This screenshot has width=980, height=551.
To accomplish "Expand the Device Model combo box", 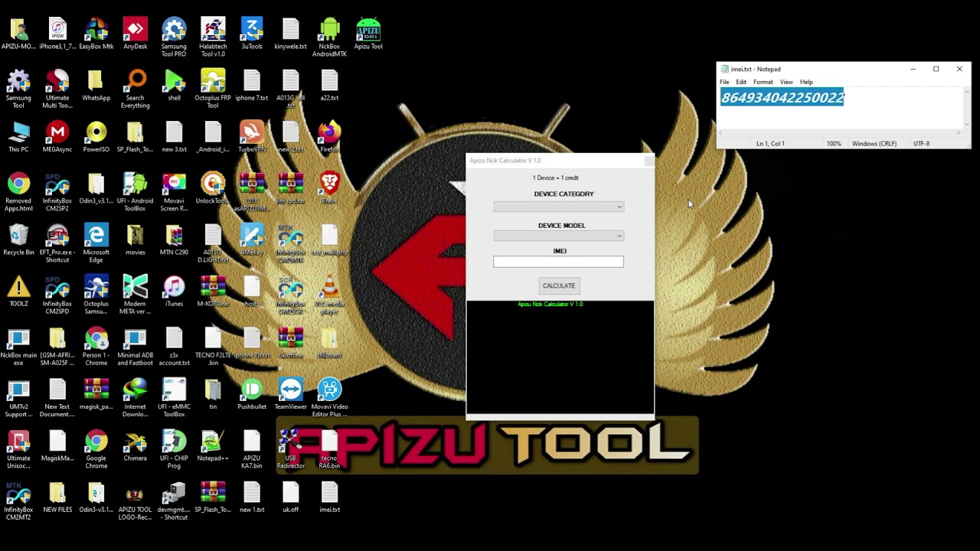I will tap(558, 236).
